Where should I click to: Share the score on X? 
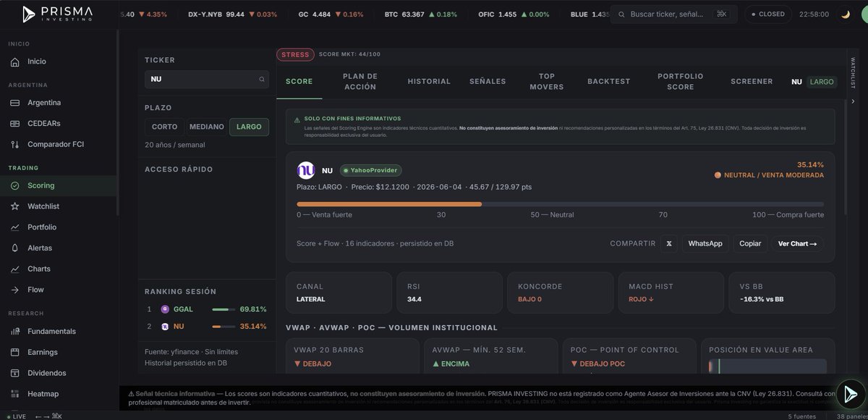pyautogui.click(x=669, y=243)
